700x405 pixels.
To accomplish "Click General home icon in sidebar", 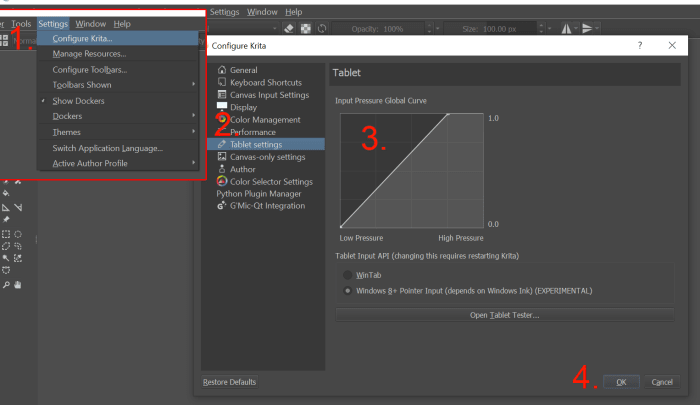I will point(222,70).
